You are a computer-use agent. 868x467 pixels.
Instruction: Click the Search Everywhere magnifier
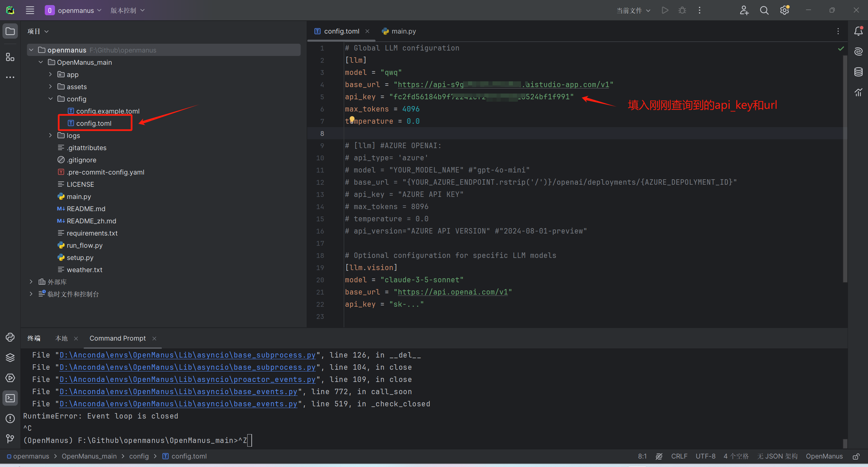click(764, 11)
